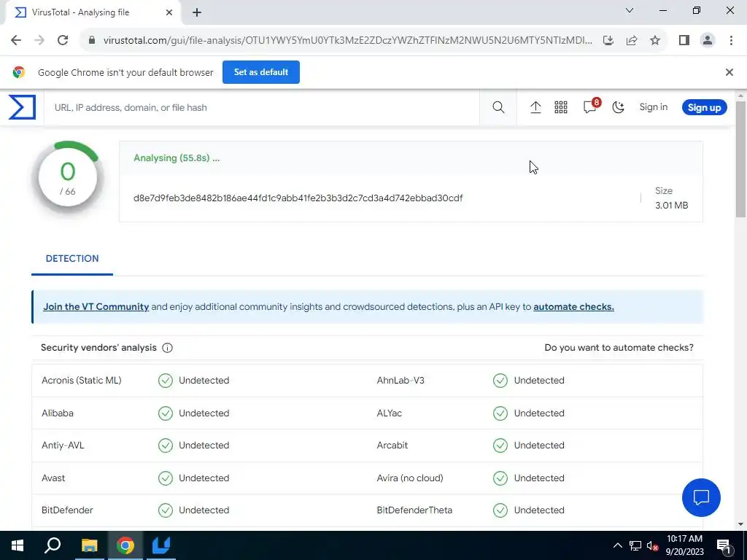Click the install app icon in address bar
The height and width of the screenshot is (560, 747).
point(608,40)
